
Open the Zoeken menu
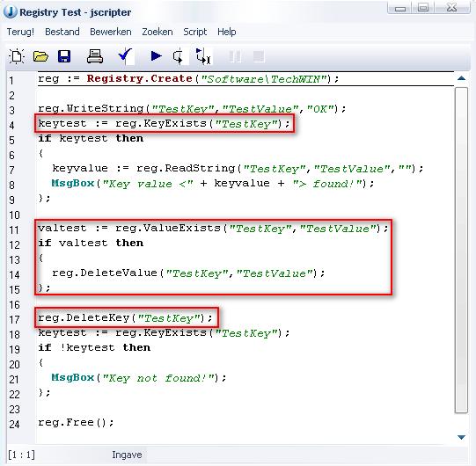click(157, 32)
